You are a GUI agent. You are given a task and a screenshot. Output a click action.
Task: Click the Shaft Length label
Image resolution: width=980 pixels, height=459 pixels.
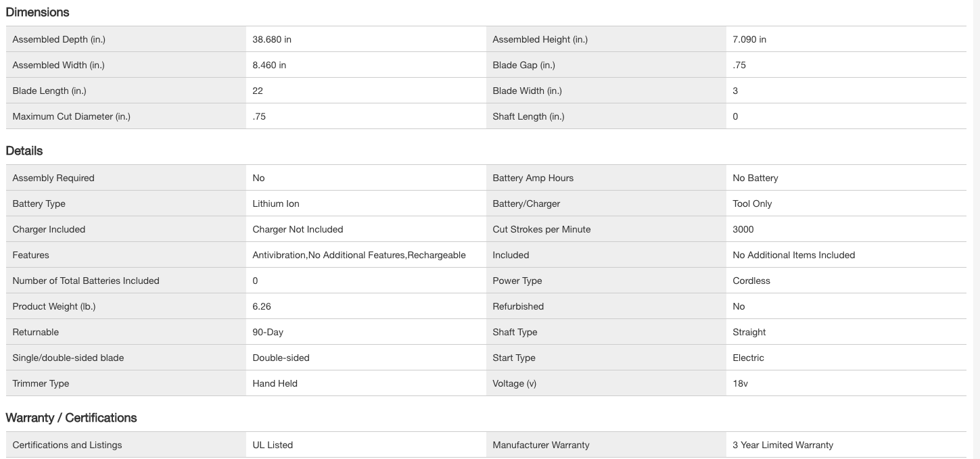[x=528, y=116]
